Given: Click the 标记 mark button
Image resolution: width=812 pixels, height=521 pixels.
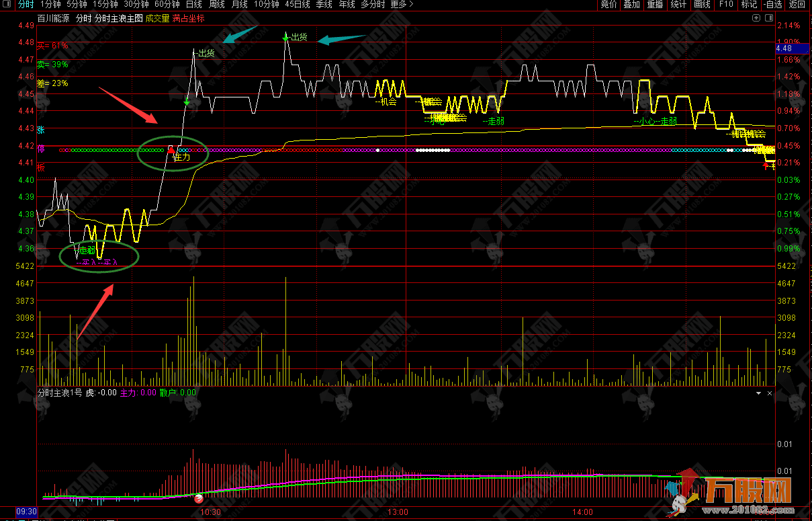Looking at the screenshot, I should [749, 5].
